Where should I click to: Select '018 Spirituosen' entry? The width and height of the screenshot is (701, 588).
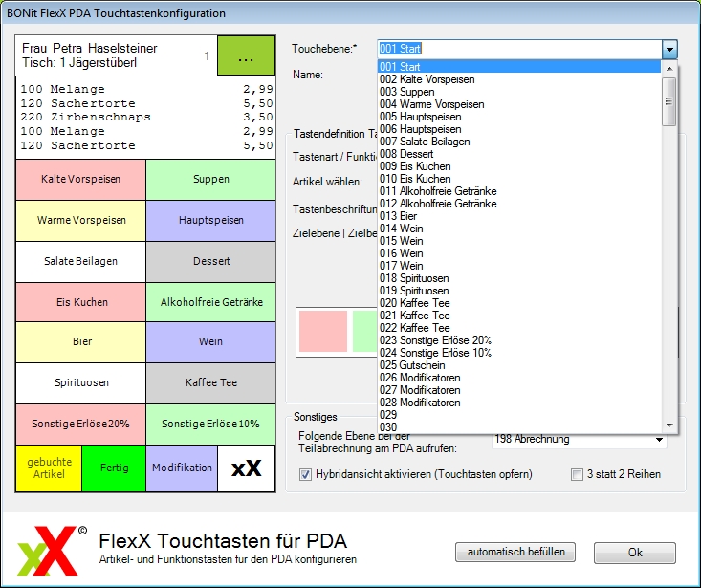pyautogui.click(x=518, y=278)
